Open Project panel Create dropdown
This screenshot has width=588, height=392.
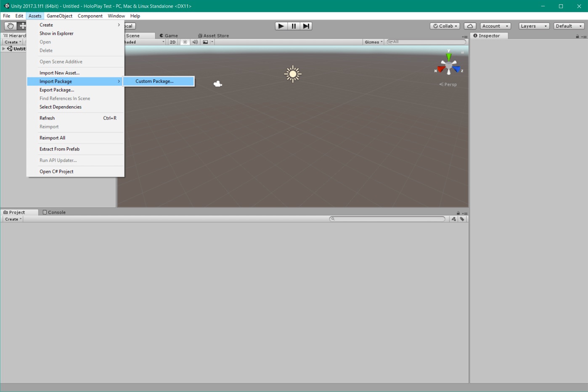point(13,219)
